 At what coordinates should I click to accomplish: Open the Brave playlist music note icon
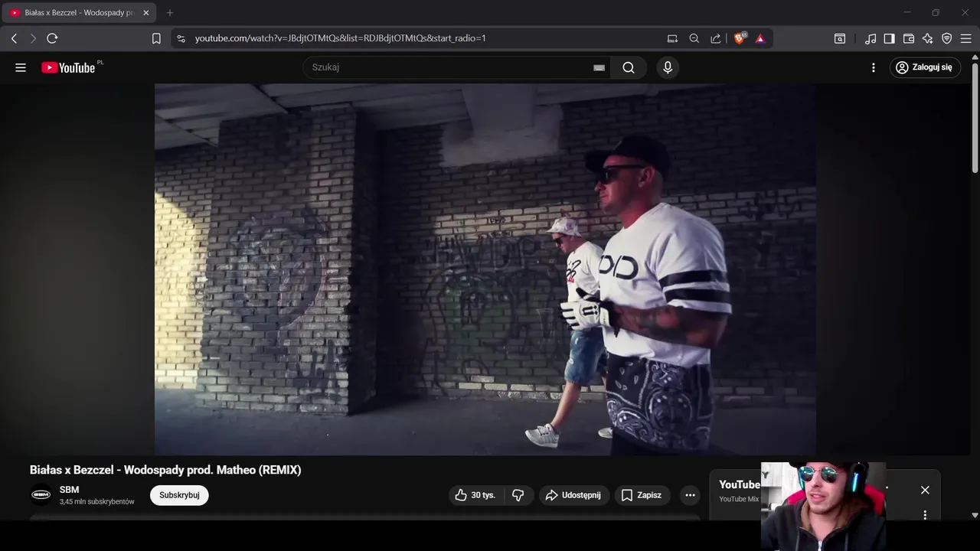point(871,38)
